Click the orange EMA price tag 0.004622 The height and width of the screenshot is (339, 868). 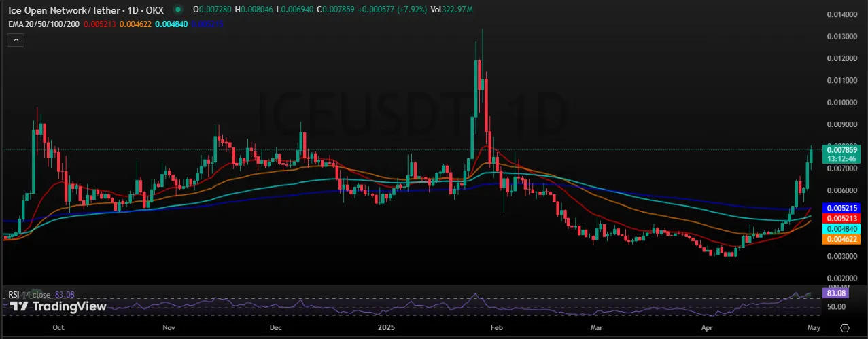[841, 239]
